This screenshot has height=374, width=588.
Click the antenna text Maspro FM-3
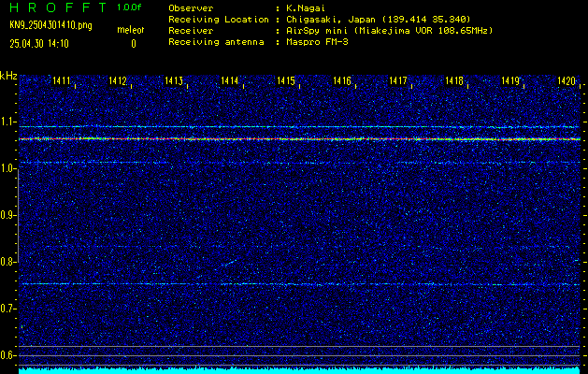(317, 42)
